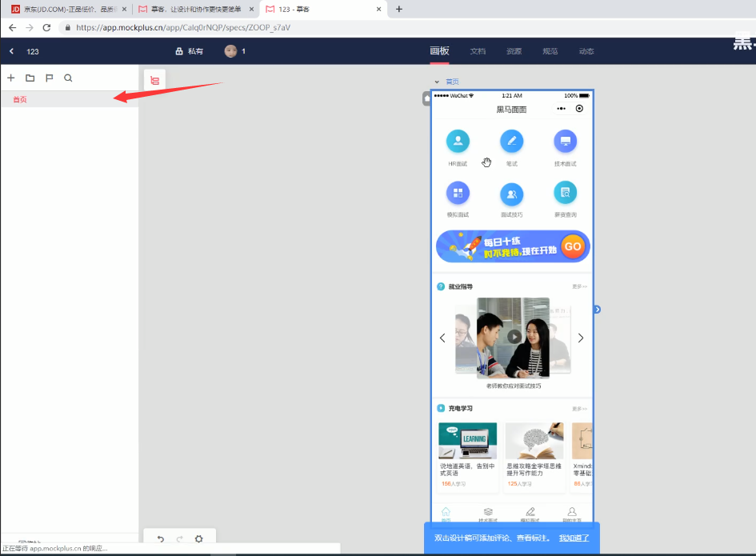Click the 每日十练 GO banner

(x=513, y=246)
